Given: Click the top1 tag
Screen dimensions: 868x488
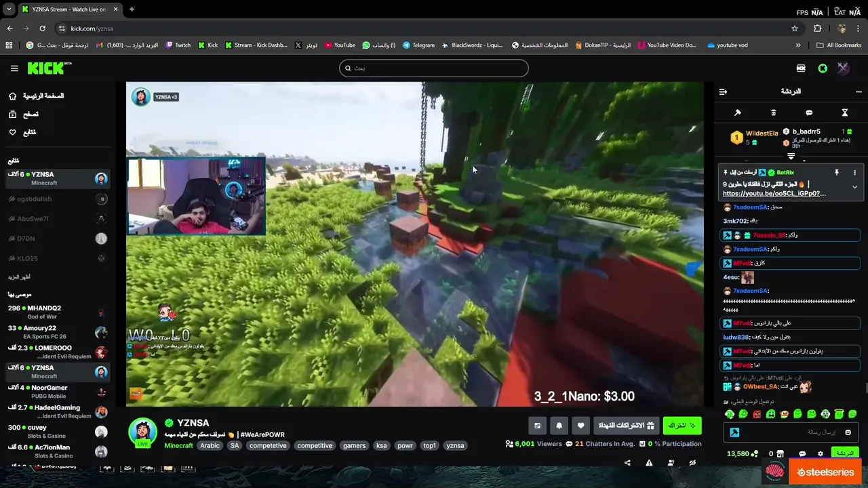Looking at the screenshot, I should point(429,446).
